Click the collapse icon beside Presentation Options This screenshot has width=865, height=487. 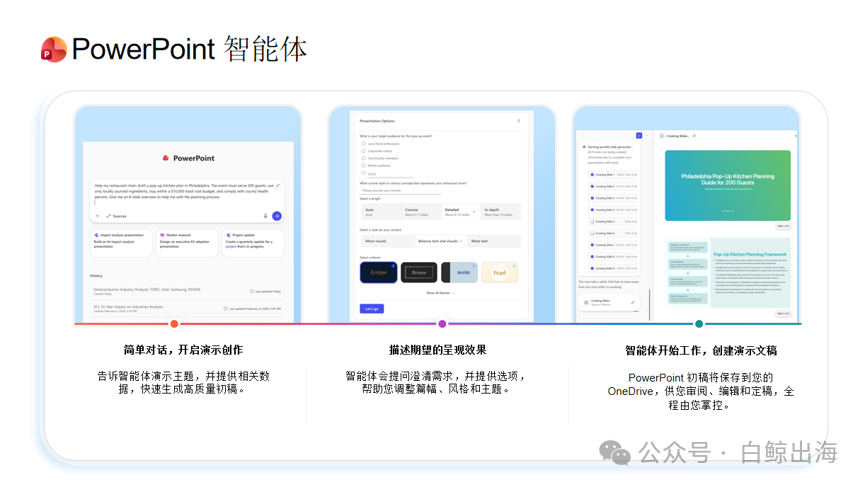tap(519, 121)
